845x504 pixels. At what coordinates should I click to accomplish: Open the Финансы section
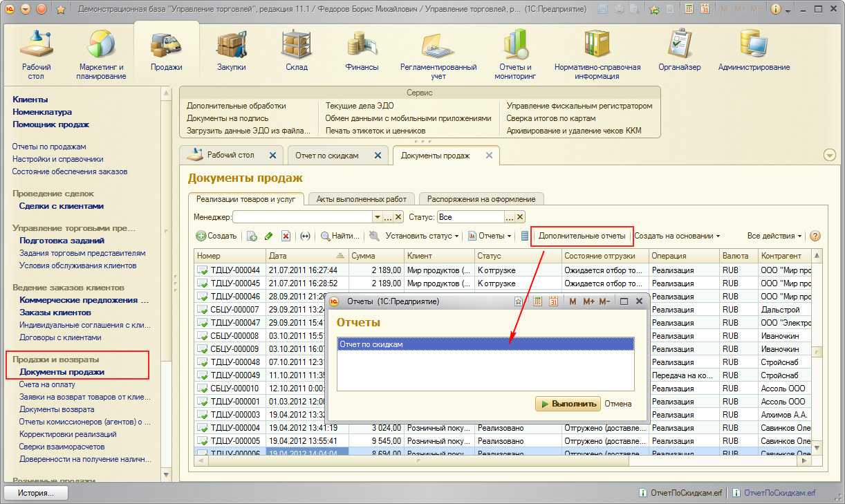pyautogui.click(x=362, y=50)
